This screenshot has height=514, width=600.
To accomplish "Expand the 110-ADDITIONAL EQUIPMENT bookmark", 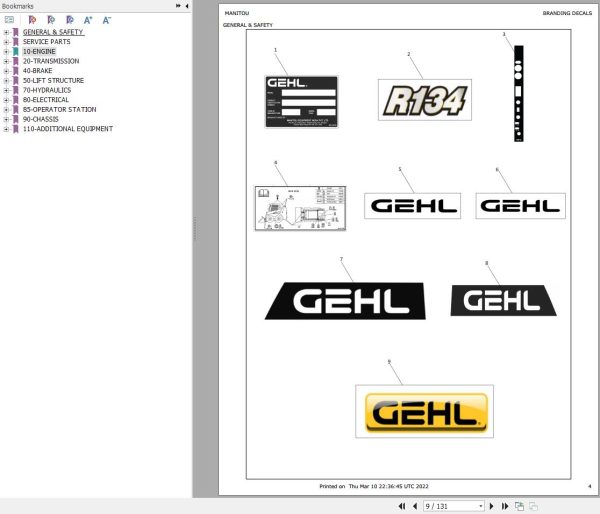I will point(6,129).
